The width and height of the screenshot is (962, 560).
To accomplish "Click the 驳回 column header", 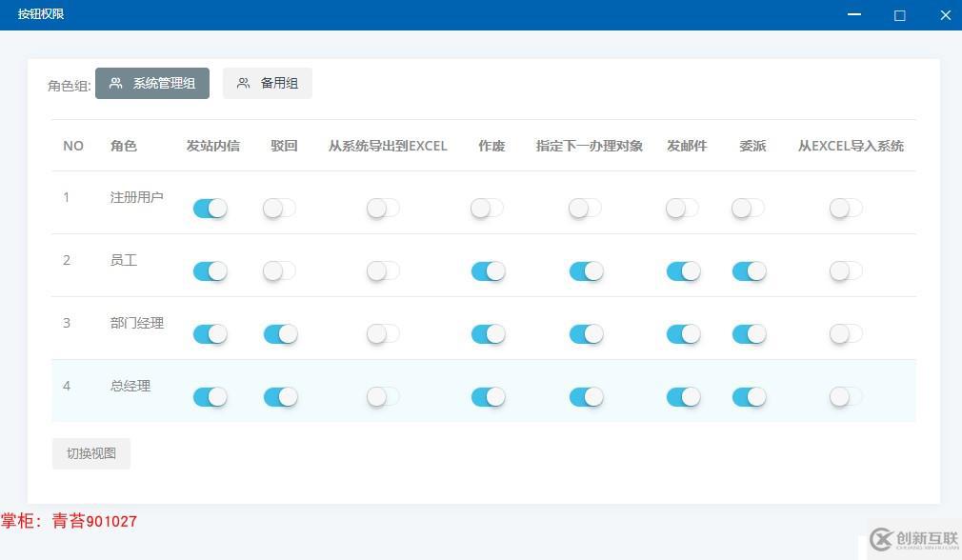I will [x=284, y=146].
